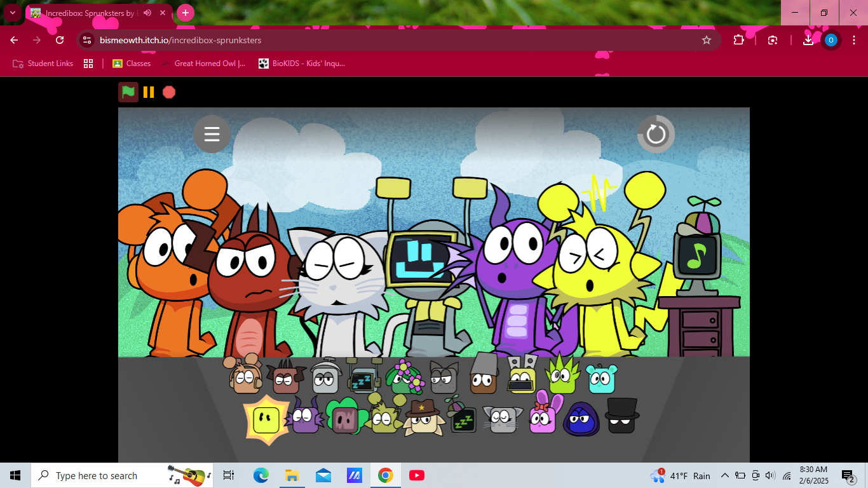Go back to the previous page

[x=14, y=40]
